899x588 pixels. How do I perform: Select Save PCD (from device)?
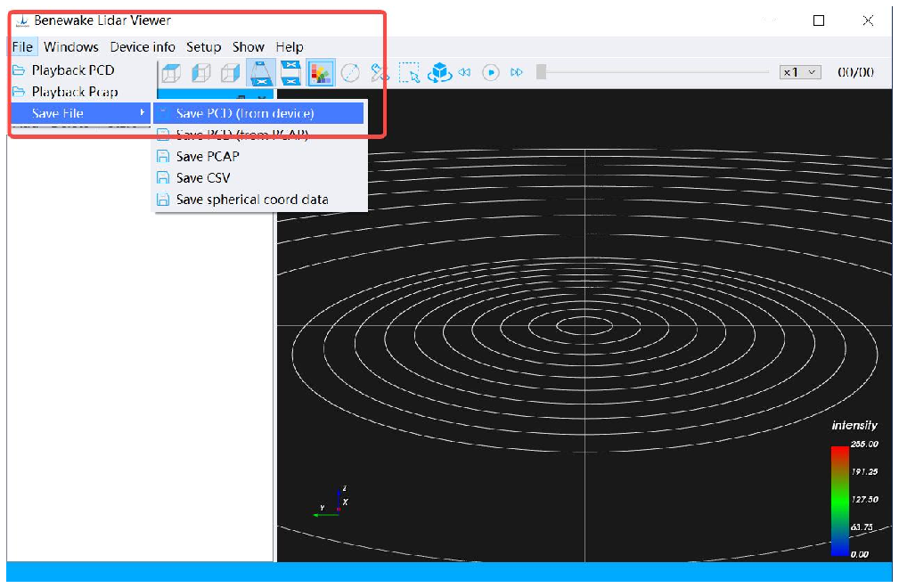click(x=259, y=113)
